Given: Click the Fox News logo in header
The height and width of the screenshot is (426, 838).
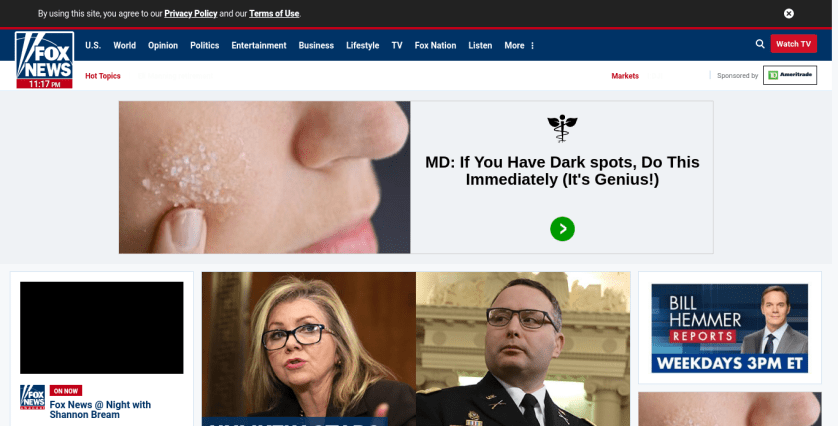Looking at the screenshot, I should [44, 60].
